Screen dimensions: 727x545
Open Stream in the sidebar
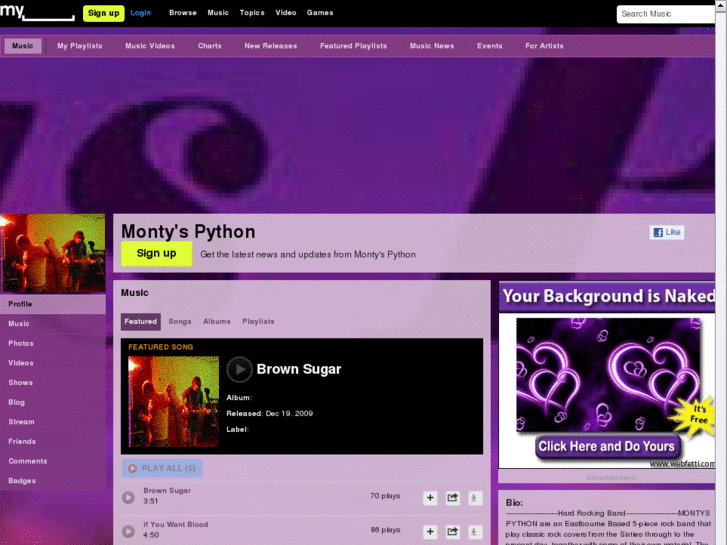pyautogui.click(x=53, y=422)
